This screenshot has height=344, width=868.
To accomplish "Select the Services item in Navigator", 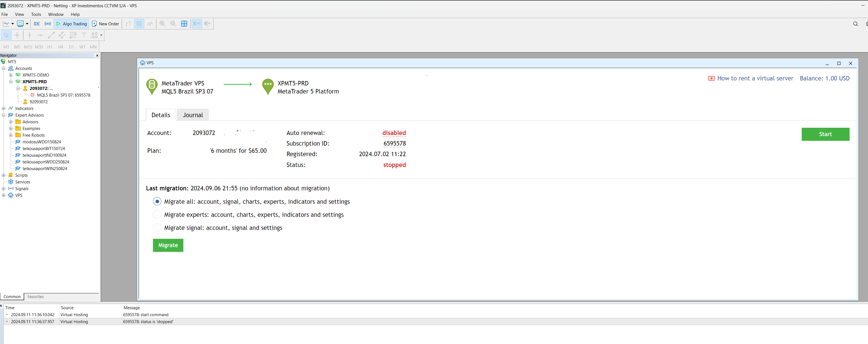I will 23,182.
